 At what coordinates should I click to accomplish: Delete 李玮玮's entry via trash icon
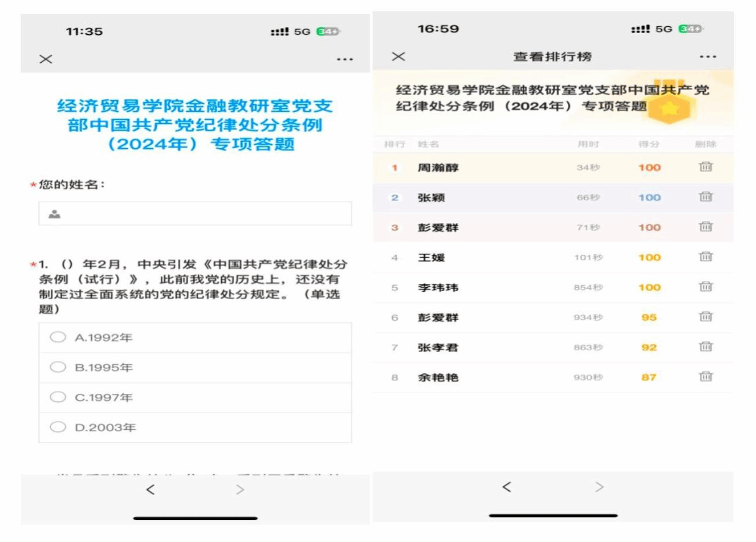coord(705,286)
